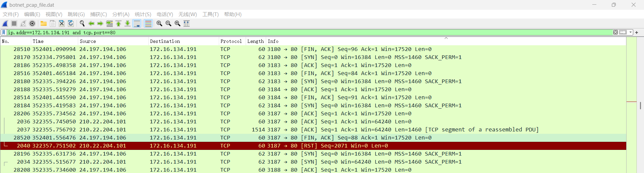Go to a specific packet
The width and height of the screenshot is (644, 173).
[x=109, y=23]
